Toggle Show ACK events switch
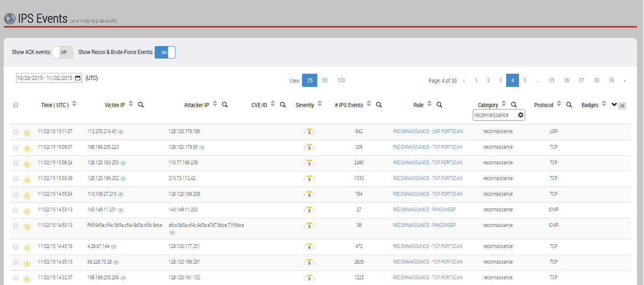 (x=63, y=52)
